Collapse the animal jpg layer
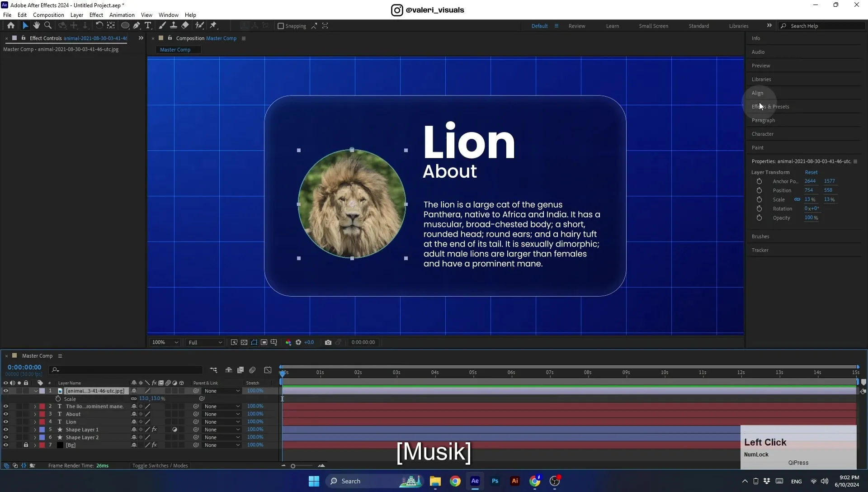 coord(35,391)
